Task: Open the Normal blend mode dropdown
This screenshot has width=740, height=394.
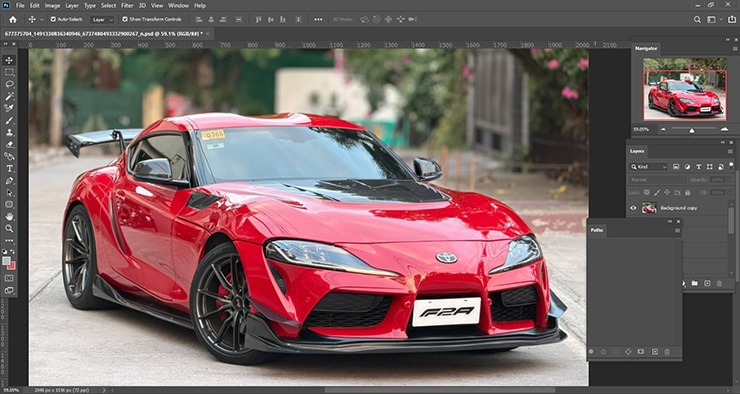Action: click(x=657, y=180)
